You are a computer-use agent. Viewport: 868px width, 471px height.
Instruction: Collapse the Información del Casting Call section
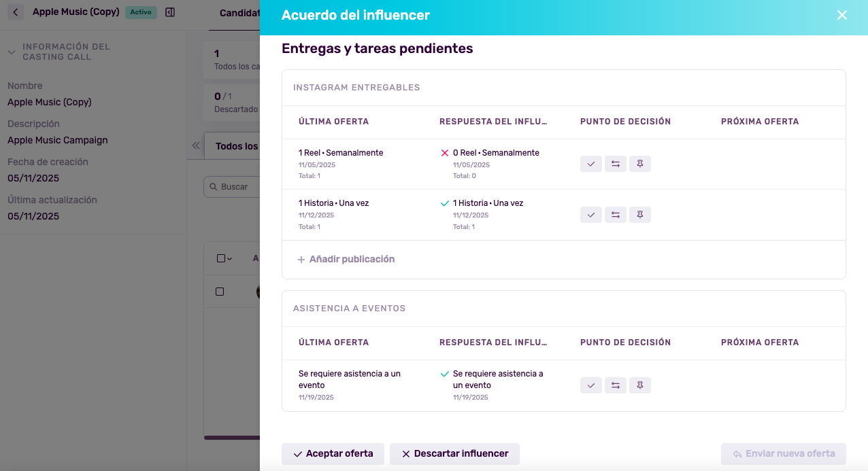pos(10,51)
